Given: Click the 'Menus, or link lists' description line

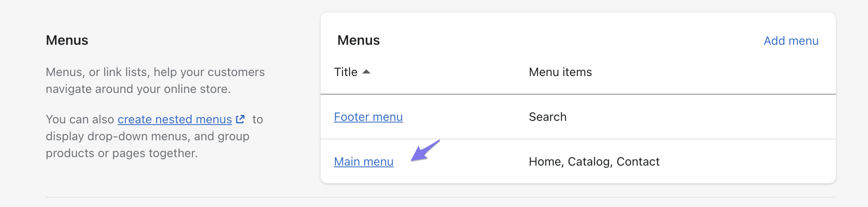Looking at the screenshot, I should [x=155, y=72].
